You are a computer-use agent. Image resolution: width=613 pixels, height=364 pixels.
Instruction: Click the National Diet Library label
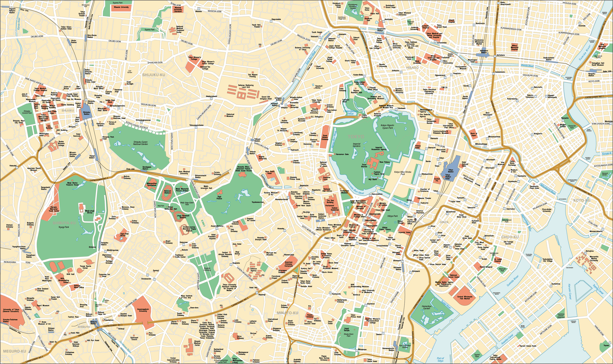click(x=327, y=190)
